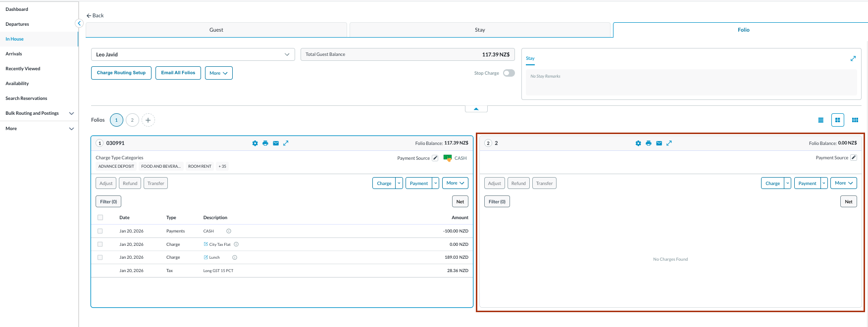Expand folio 2 to full view
The image size is (868, 327).
[669, 143]
